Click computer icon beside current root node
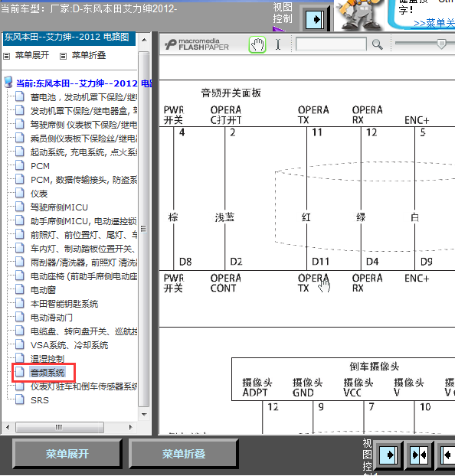The image size is (455, 476). pos(8,83)
